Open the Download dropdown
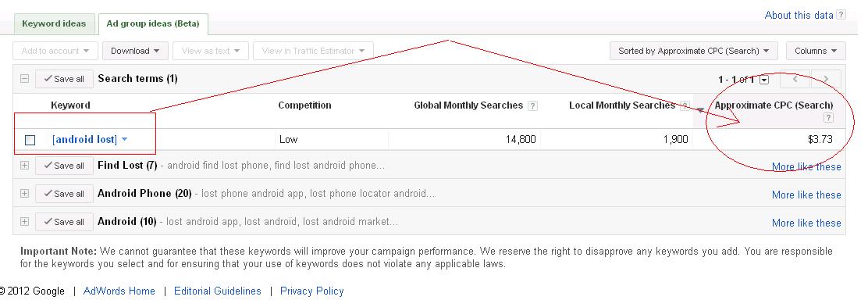This screenshot has width=868, height=300. pyautogui.click(x=135, y=51)
